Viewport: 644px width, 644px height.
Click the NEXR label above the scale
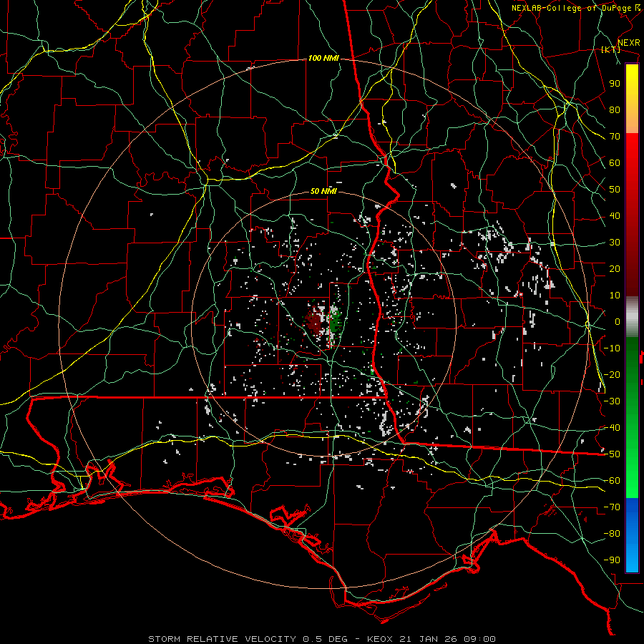click(629, 43)
